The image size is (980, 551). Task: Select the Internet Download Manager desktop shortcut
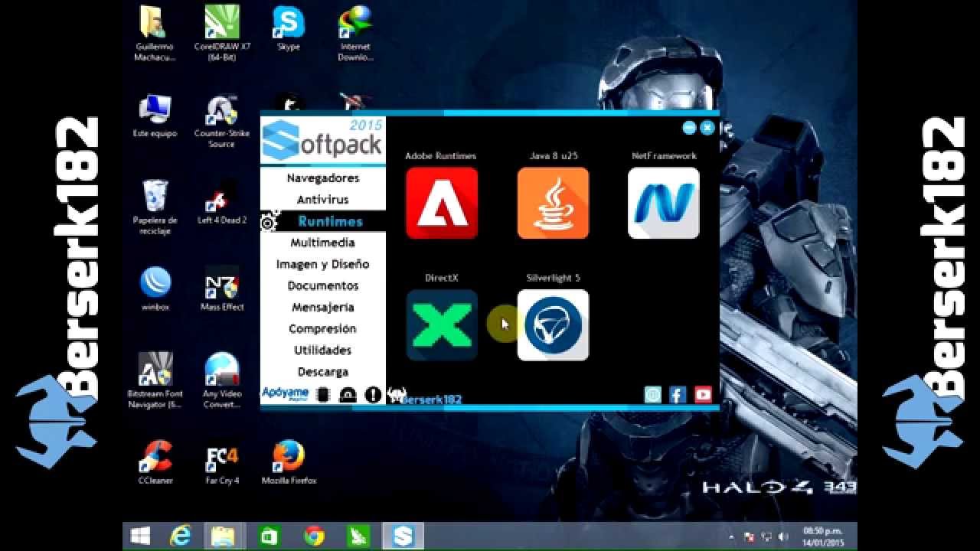click(355, 34)
